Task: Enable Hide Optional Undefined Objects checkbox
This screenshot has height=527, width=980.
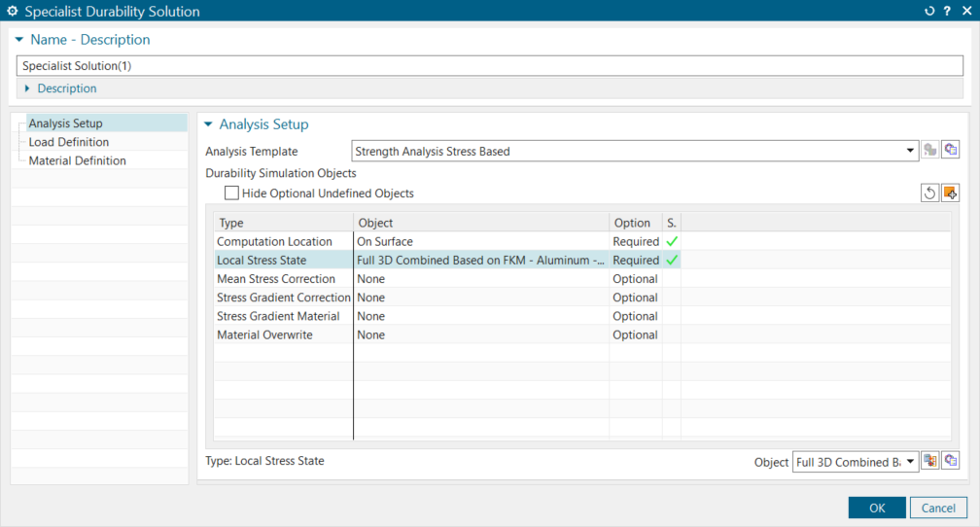Action: 231,193
